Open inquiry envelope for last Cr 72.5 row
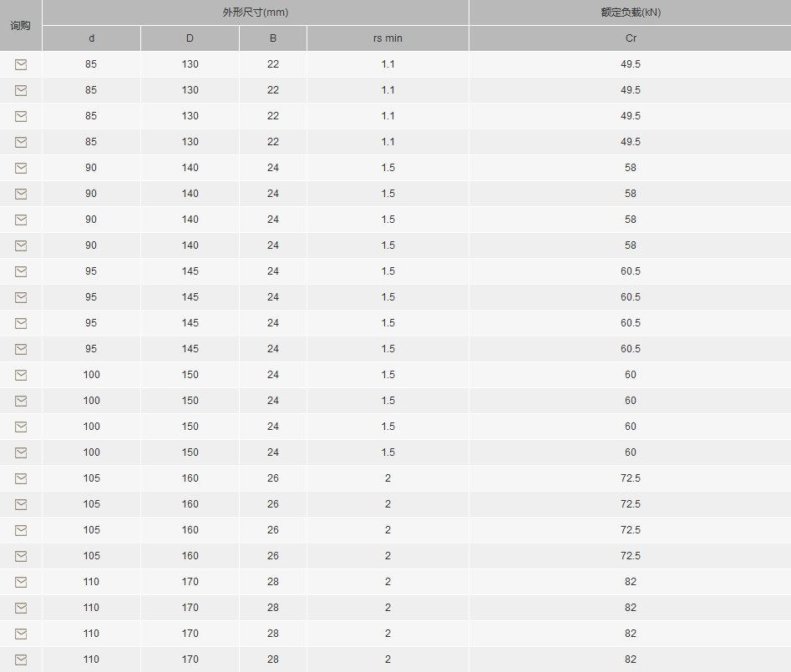791x672 pixels. click(21, 556)
